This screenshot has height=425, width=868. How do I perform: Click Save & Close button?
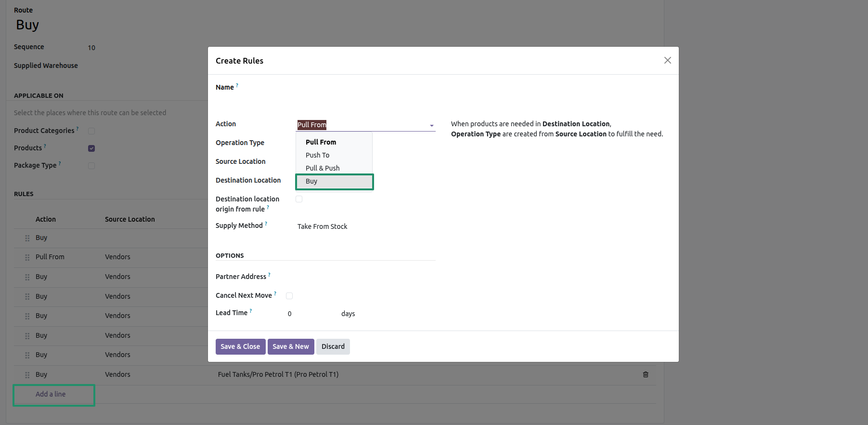[240, 346]
